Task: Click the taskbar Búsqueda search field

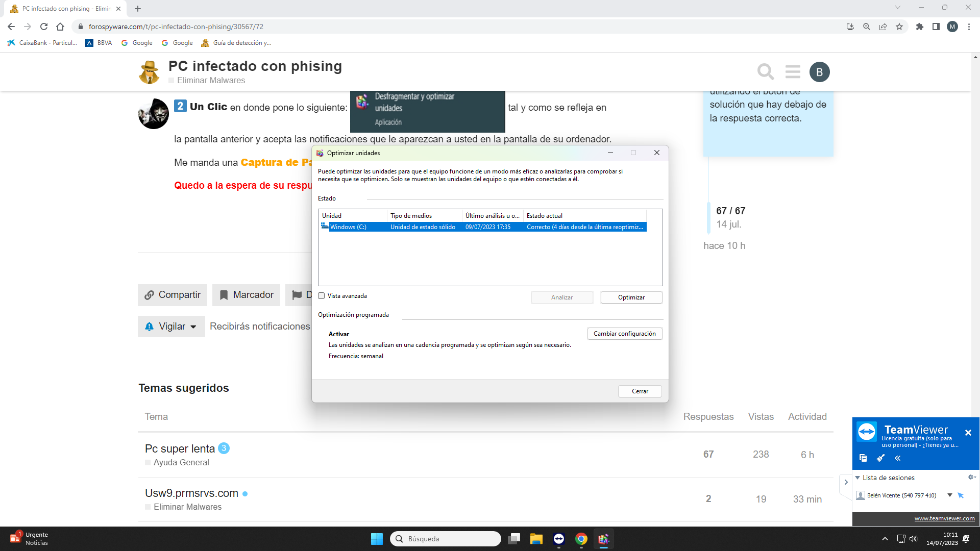Action: point(446,539)
